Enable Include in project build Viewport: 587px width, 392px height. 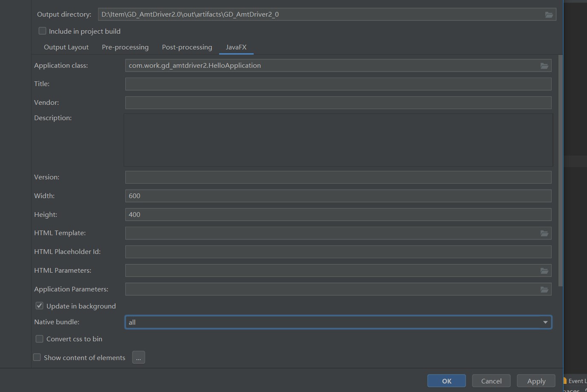point(42,31)
